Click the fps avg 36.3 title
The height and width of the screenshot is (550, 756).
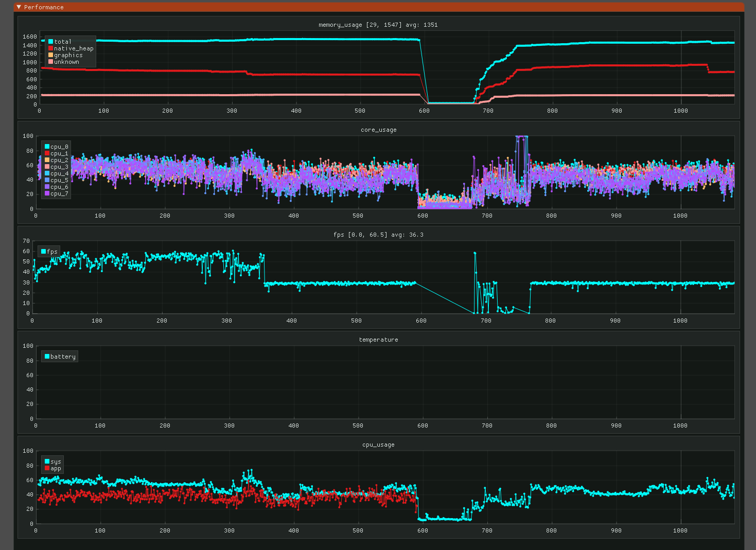tap(379, 235)
